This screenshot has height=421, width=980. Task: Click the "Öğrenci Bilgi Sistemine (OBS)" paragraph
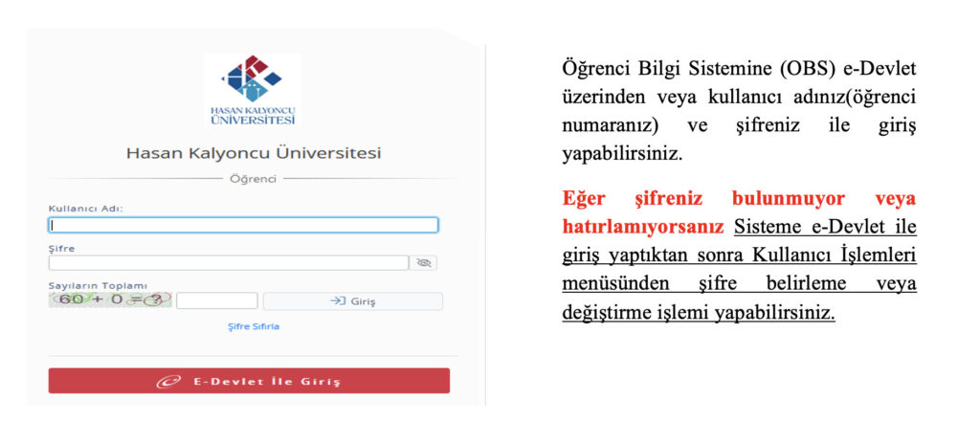(x=738, y=112)
